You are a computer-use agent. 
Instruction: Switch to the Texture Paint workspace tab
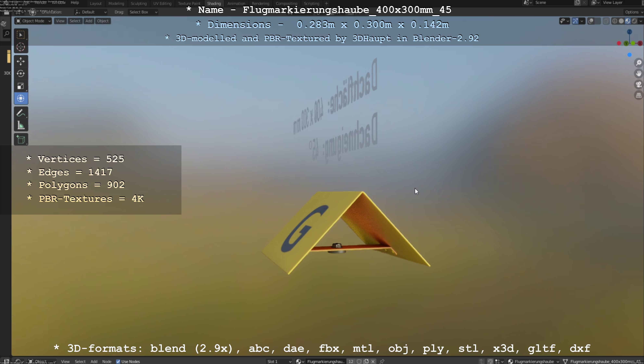pos(189,4)
